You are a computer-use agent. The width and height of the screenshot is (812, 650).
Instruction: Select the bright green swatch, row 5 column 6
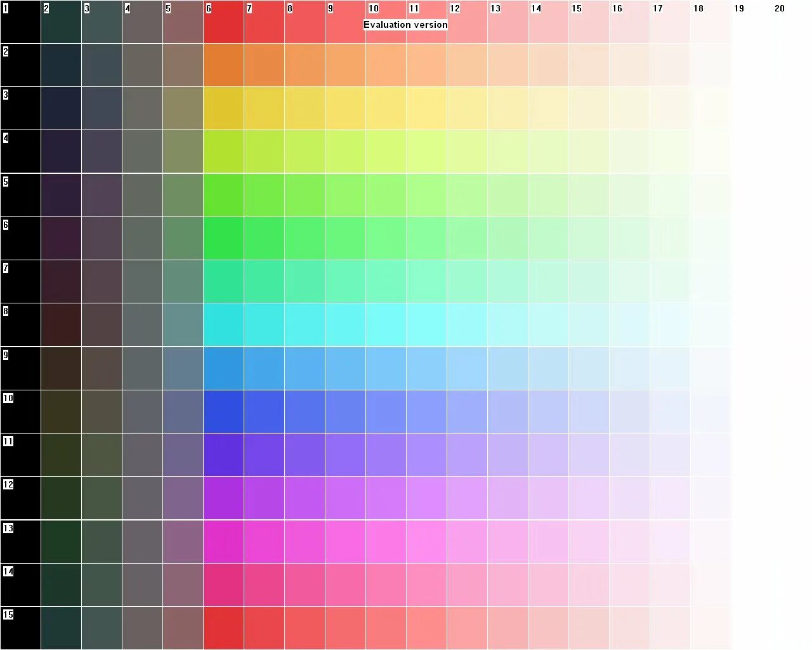[x=223, y=195]
